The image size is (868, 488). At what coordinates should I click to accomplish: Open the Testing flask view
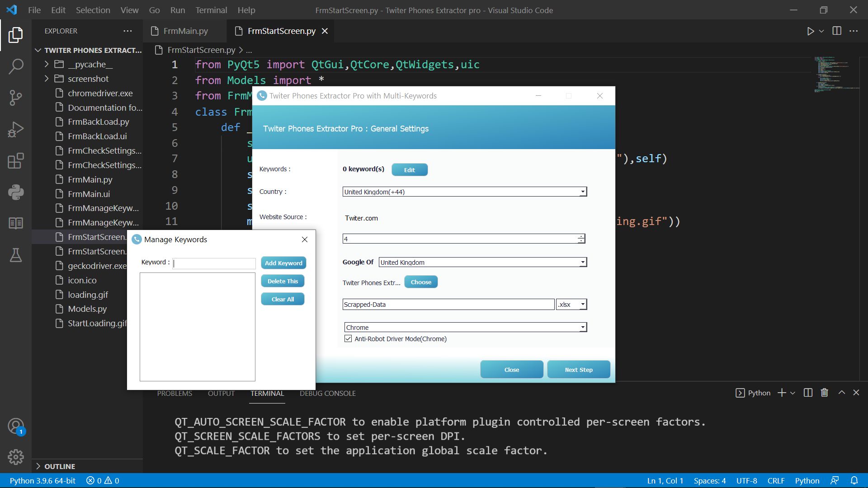(16, 255)
